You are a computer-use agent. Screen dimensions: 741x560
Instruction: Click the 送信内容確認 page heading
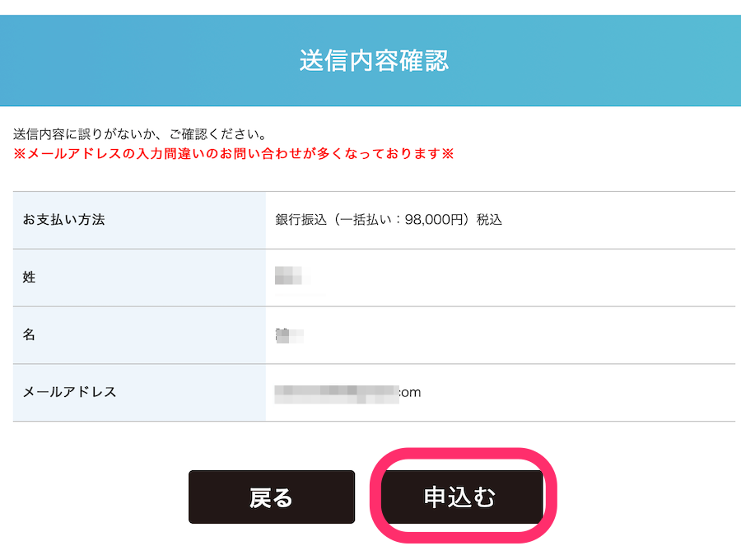[x=374, y=62]
